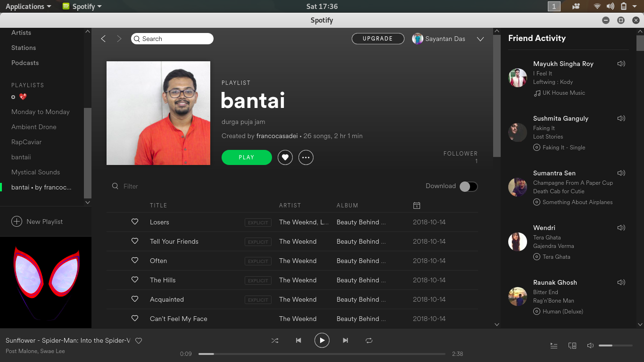Viewport: 644px width, 362px height.
Task: Click the disc icon by Faking It - Single
Action: coord(537,148)
